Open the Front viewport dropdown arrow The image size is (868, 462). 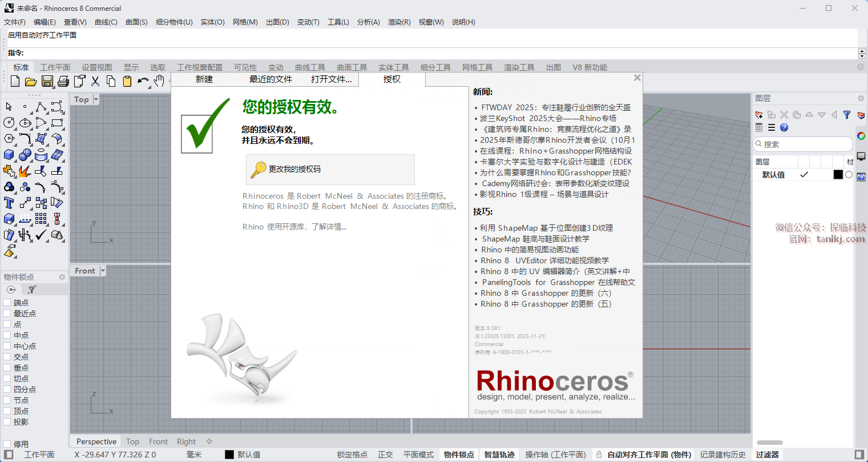(103, 271)
